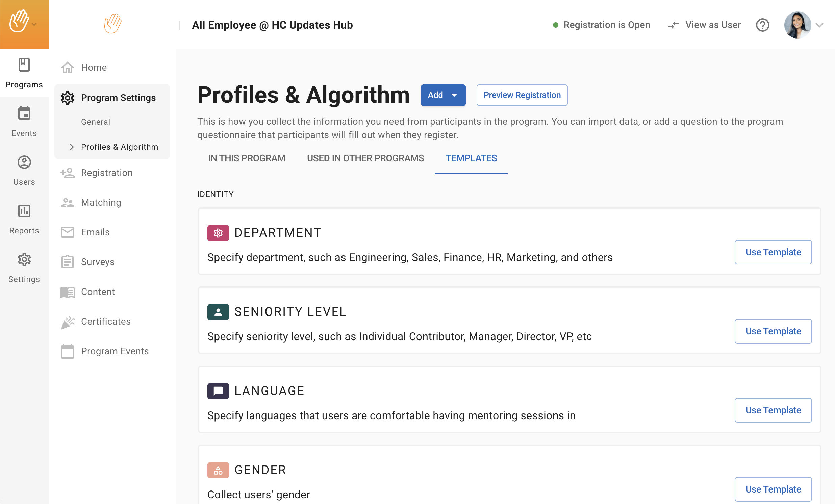Switch to the In This Program tab
Viewport: 835px width, 504px height.
coord(246,158)
